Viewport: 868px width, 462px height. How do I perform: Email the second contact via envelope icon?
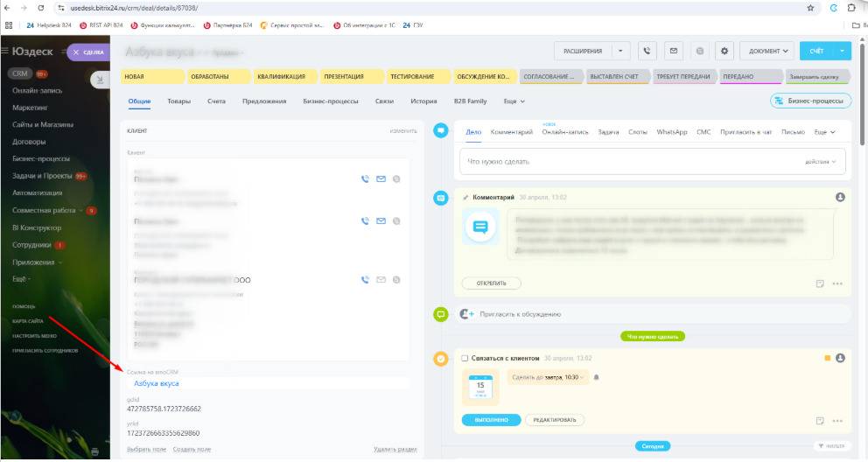[x=381, y=221]
